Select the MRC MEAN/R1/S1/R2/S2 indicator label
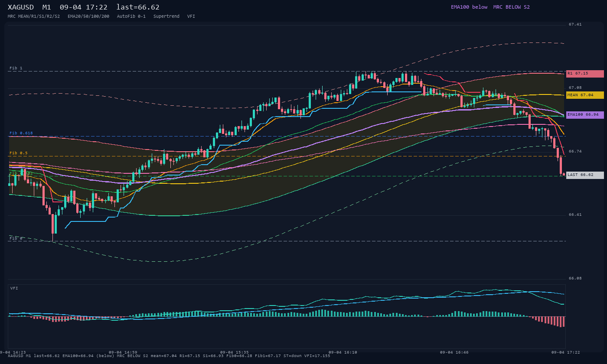607x364 pixels. [34, 16]
